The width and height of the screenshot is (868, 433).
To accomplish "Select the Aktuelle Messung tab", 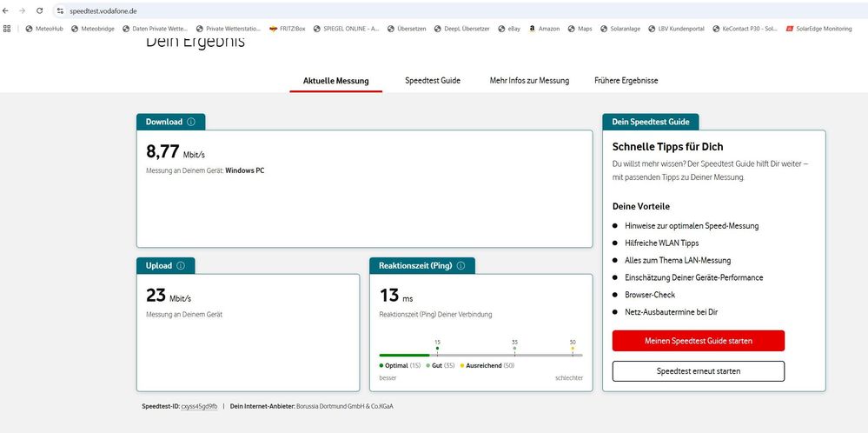I will (335, 81).
